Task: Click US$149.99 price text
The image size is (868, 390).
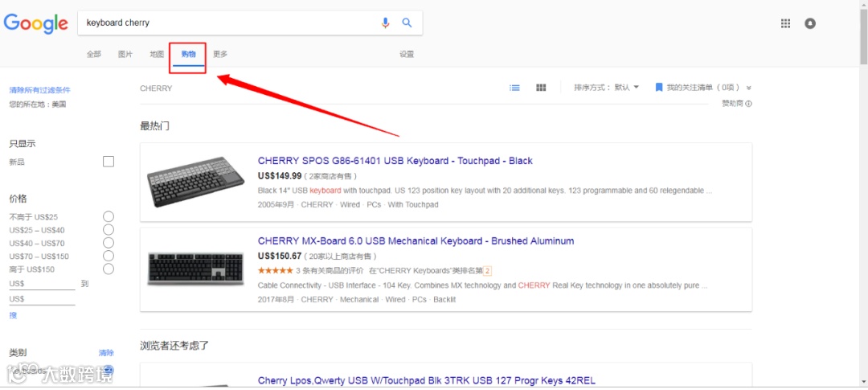Action: tap(280, 176)
